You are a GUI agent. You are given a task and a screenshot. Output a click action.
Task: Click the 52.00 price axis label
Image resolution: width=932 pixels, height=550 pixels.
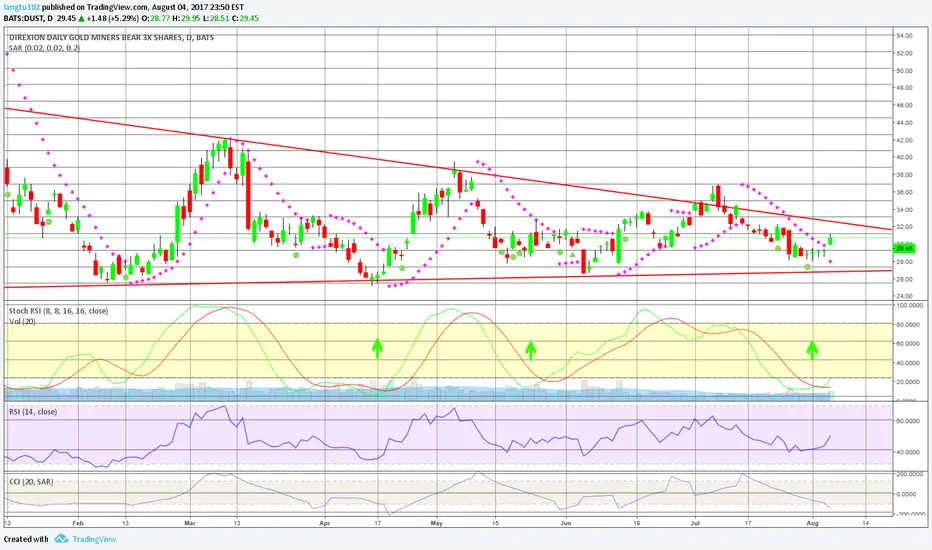(904, 53)
